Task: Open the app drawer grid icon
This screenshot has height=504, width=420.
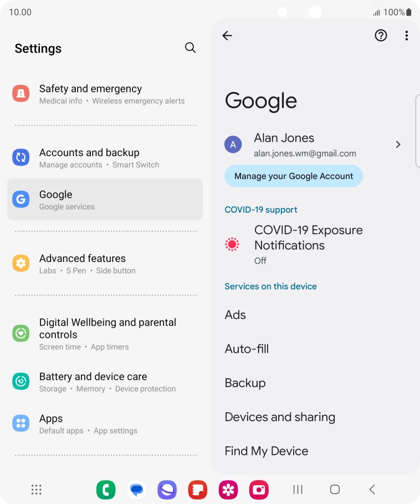Action: (x=37, y=490)
